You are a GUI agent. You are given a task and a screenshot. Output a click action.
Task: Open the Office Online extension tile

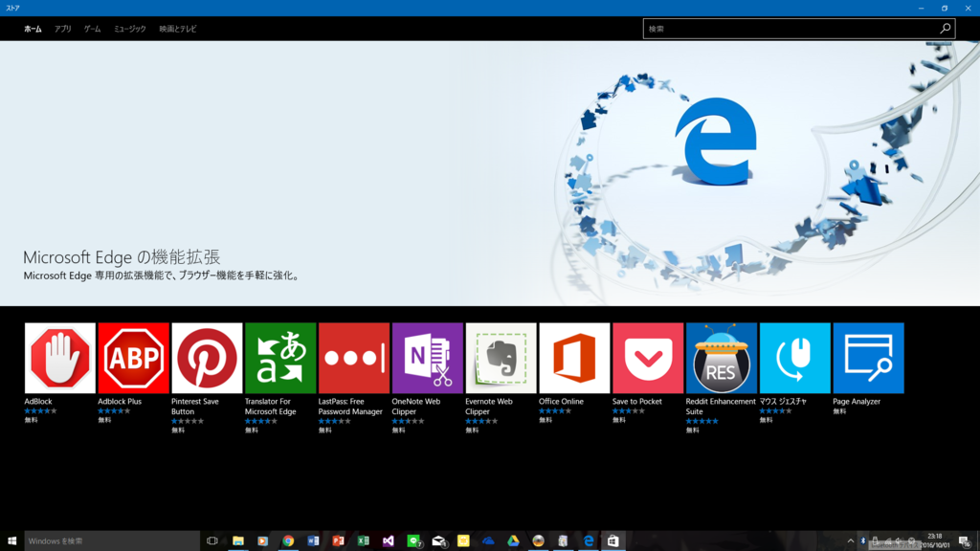[x=574, y=358]
